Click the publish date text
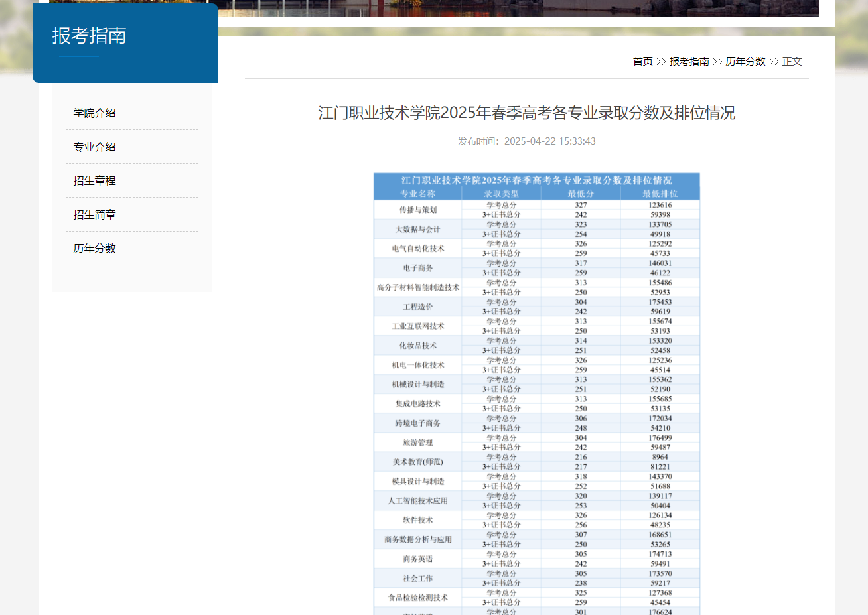868x615 pixels. click(x=528, y=141)
